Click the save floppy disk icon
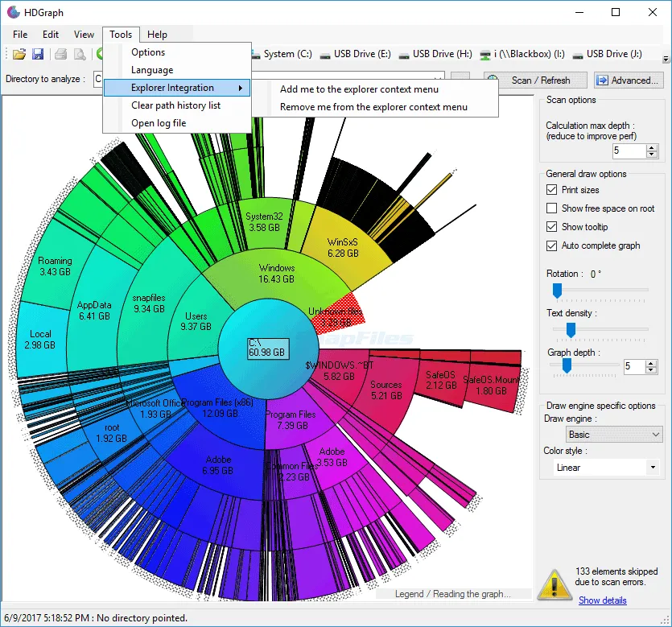This screenshot has height=627, width=672. (38, 54)
